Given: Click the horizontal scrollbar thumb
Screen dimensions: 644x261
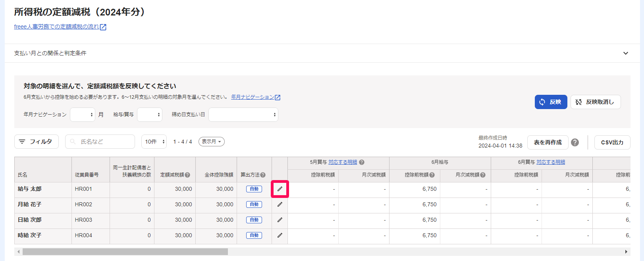Looking at the screenshot, I should pyautogui.click(x=125, y=252).
